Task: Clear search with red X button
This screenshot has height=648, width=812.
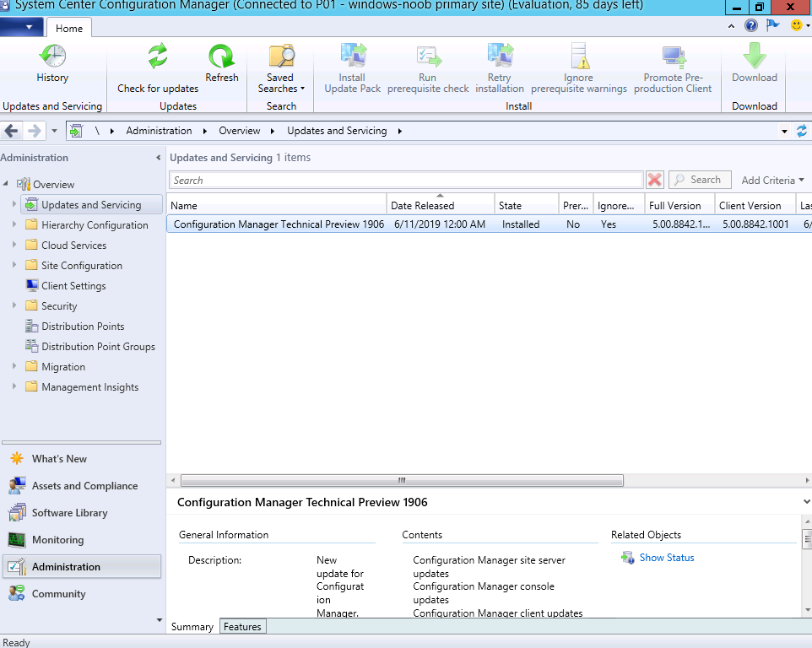Action: click(654, 180)
